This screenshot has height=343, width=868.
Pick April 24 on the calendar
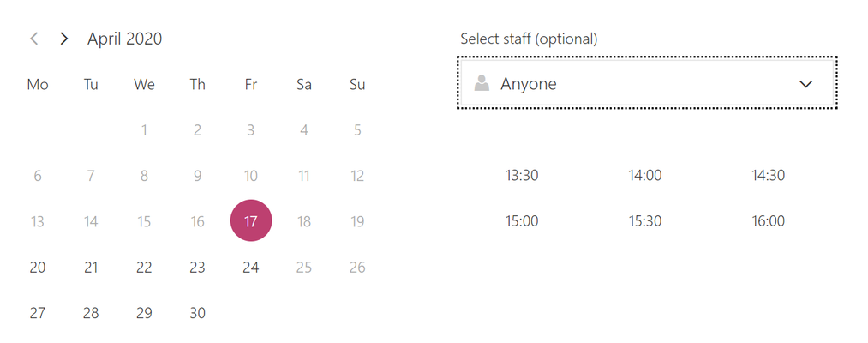click(251, 268)
